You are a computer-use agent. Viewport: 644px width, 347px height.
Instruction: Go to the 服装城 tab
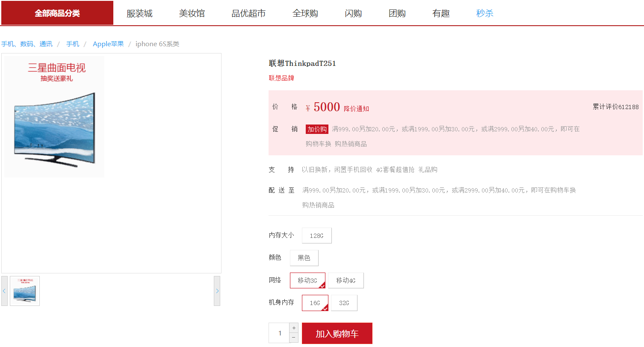[x=139, y=13]
